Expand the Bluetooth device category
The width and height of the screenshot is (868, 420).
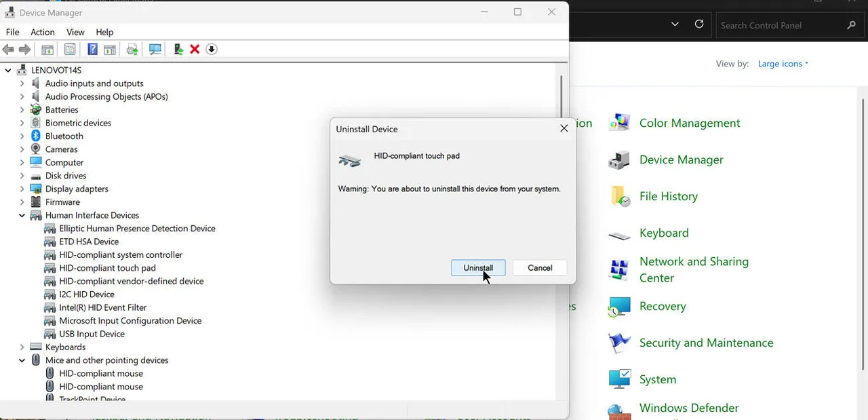pos(22,136)
